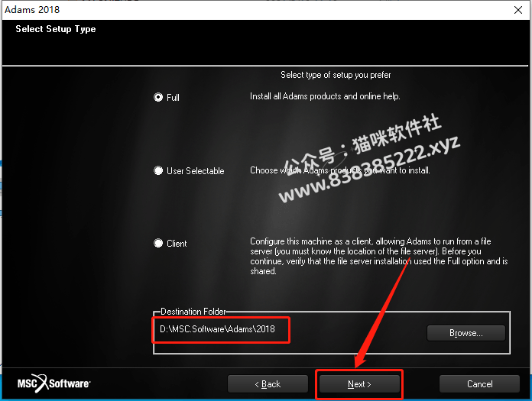Viewport: 532px width, 401px height.
Task: Go to the previous step with Back
Action: tap(268, 383)
